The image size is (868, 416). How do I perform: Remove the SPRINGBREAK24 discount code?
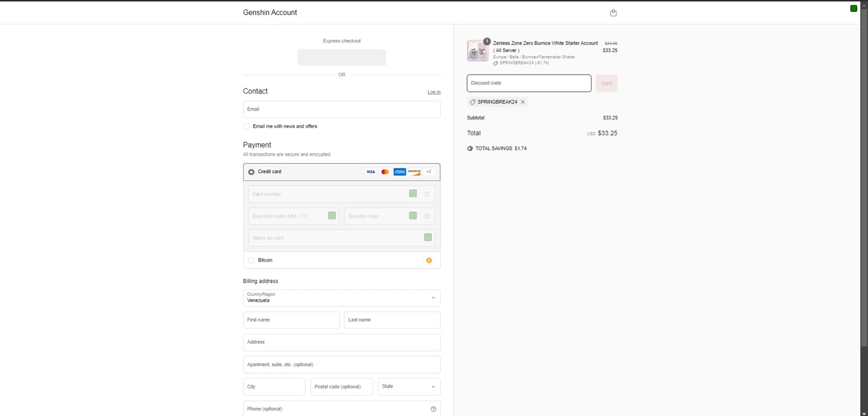[x=523, y=102]
